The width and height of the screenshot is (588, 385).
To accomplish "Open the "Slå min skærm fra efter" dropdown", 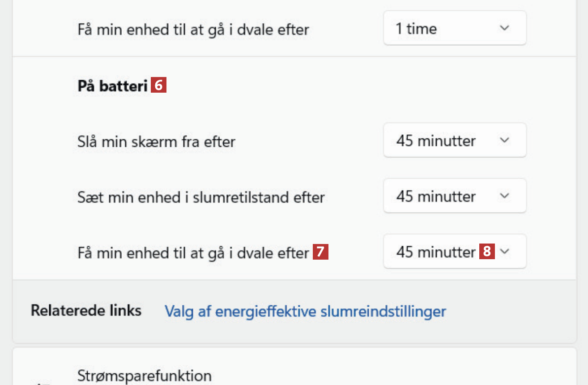I will point(454,141).
